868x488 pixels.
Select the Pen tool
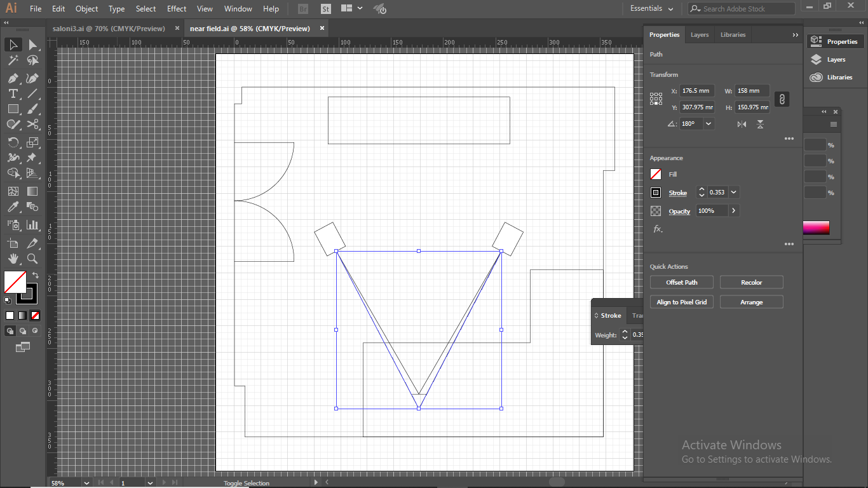pos(13,78)
